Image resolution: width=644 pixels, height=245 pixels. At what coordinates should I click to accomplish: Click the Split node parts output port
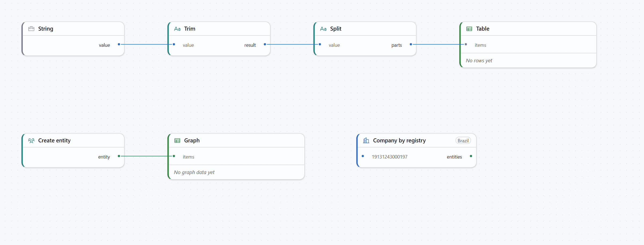411,44
